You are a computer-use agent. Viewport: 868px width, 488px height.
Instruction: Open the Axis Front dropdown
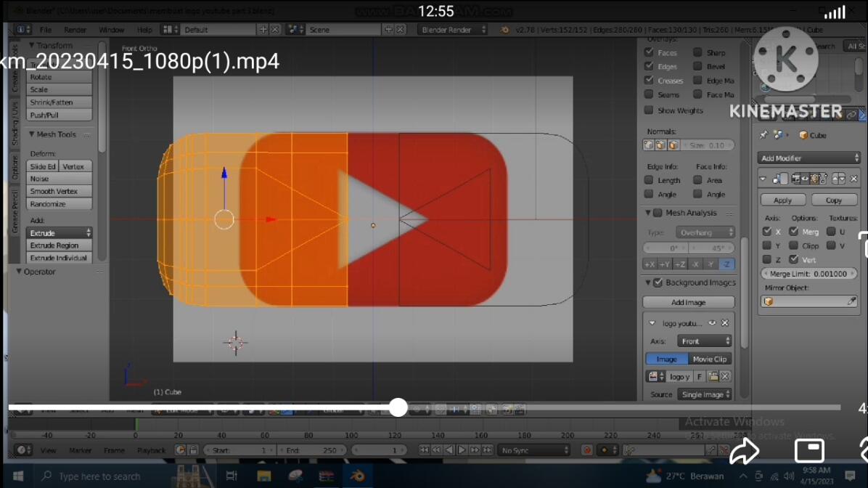[x=705, y=341]
